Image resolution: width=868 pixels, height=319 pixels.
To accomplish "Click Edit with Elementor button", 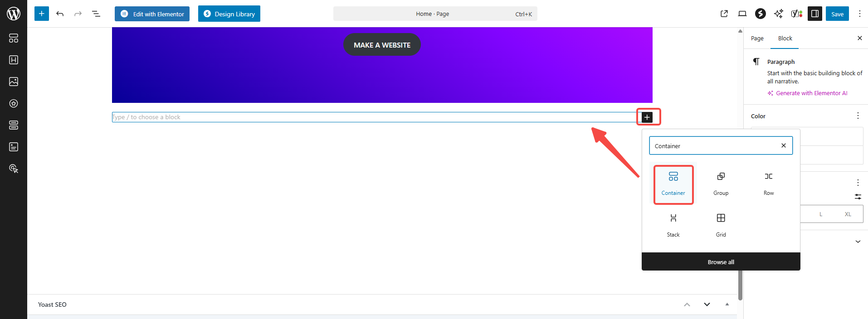I will coord(152,14).
